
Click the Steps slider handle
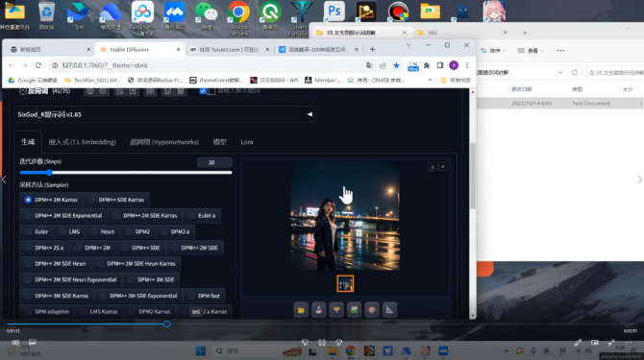click(49, 173)
